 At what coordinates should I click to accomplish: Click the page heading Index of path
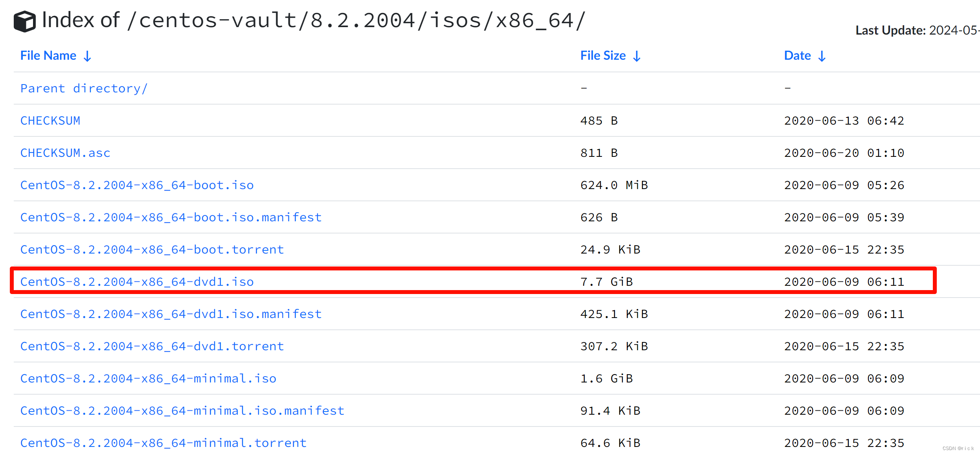coord(314,20)
